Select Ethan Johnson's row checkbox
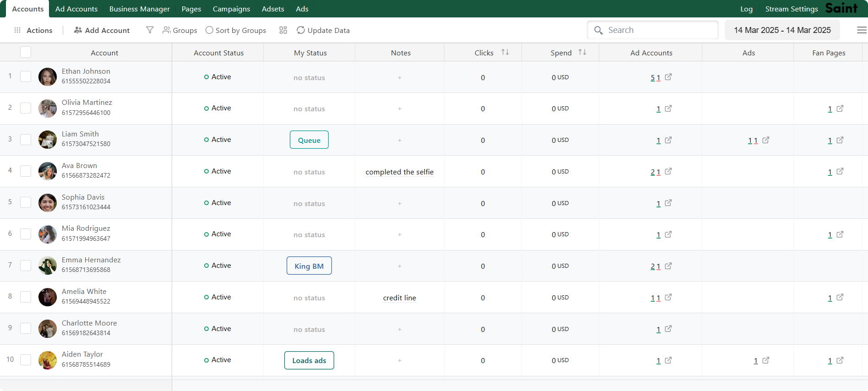 pyautogui.click(x=26, y=76)
